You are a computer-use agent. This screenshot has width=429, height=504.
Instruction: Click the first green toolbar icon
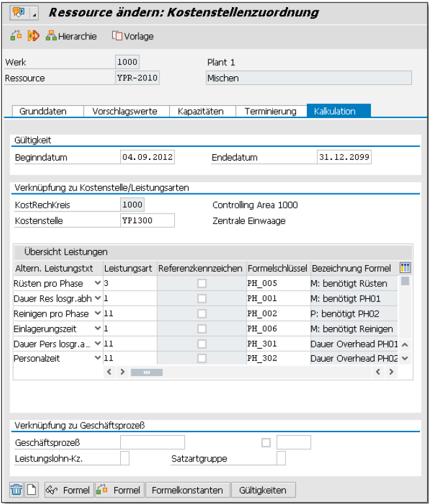tap(16, 37)
